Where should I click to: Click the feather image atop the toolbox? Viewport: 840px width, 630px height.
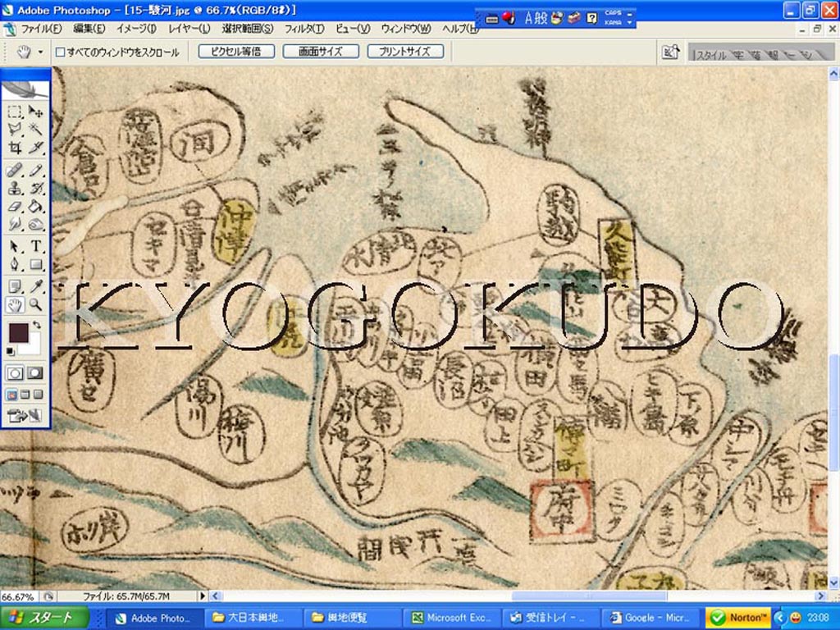(x=25, y=89)
